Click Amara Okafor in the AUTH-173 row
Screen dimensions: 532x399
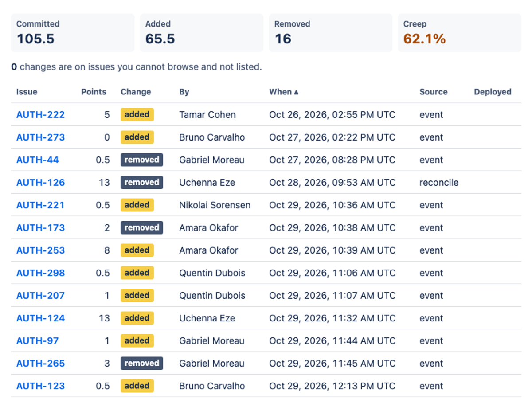point(208,228)
